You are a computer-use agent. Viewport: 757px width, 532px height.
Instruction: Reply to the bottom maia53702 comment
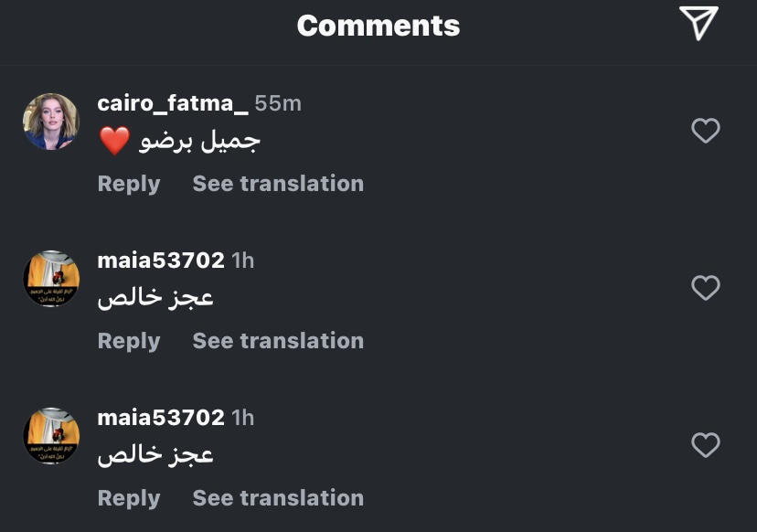coord(129,498)
